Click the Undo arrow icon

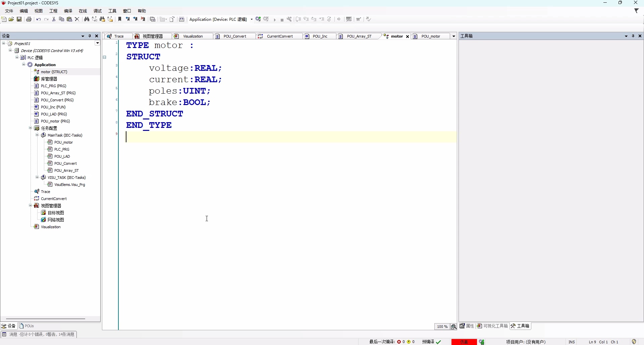(39, 19)
